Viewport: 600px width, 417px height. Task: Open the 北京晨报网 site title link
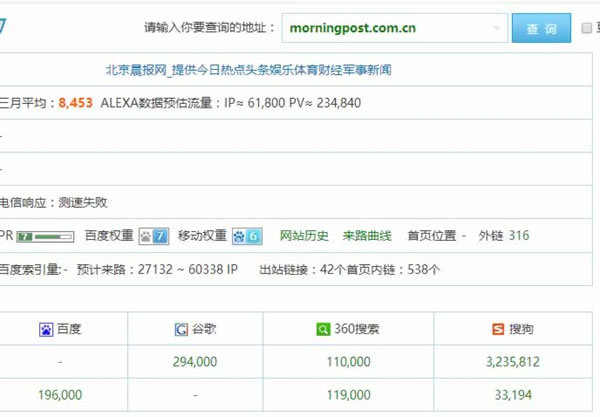(x=248, y=70)
